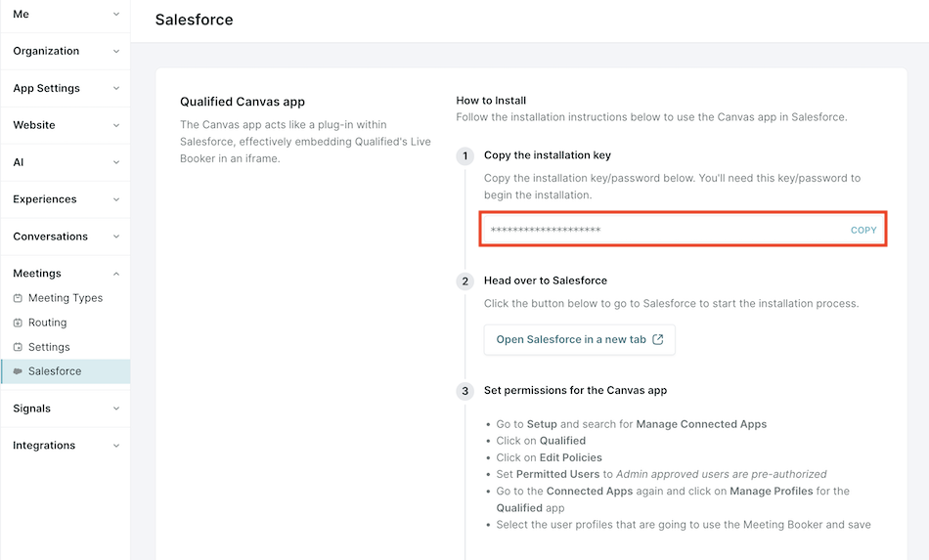929x560 pixels.
Task: Open Settings under Meetings
Action: coord(49,347)
